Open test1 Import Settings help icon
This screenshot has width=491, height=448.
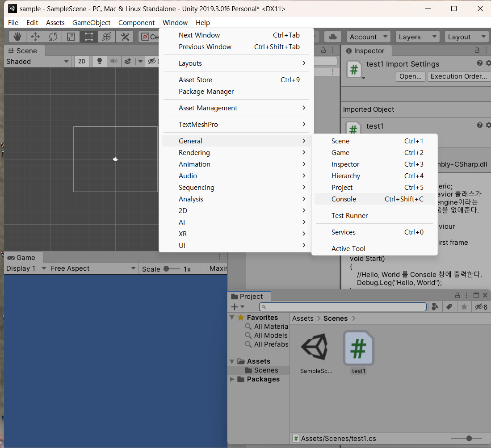click(x=479, y=63)
